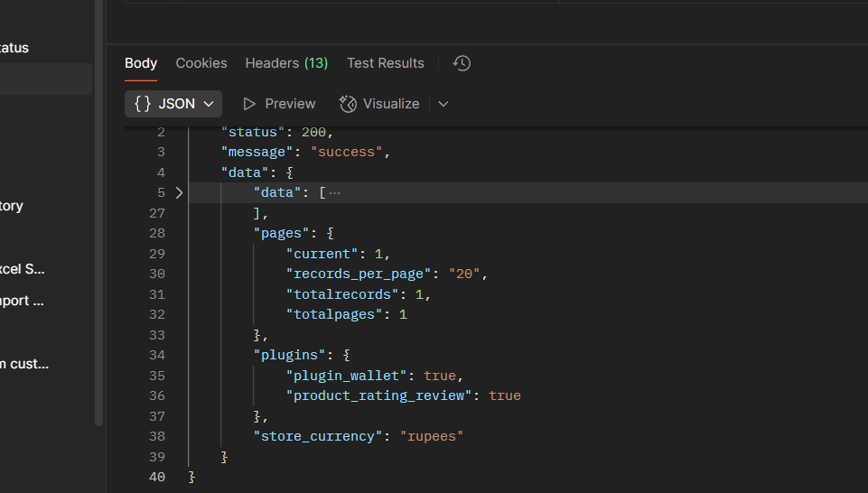Open the Headers (13) tab
This screenshot has width=868, height=493.
286,63
